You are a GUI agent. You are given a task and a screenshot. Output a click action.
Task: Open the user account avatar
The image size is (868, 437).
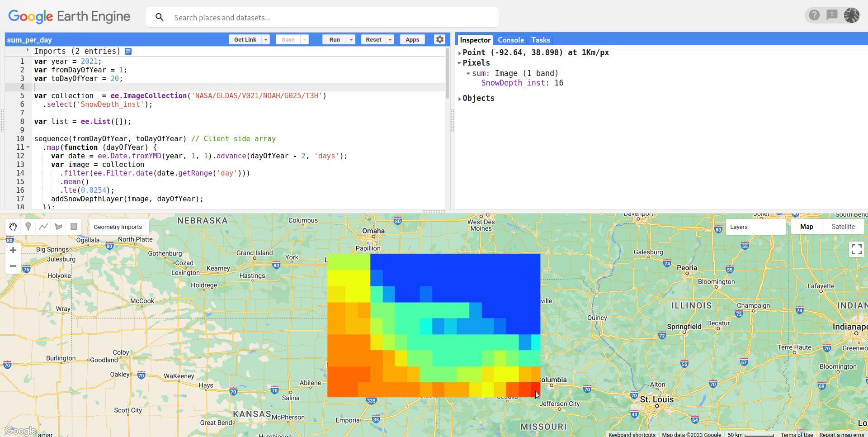click(x=852, y=15)
